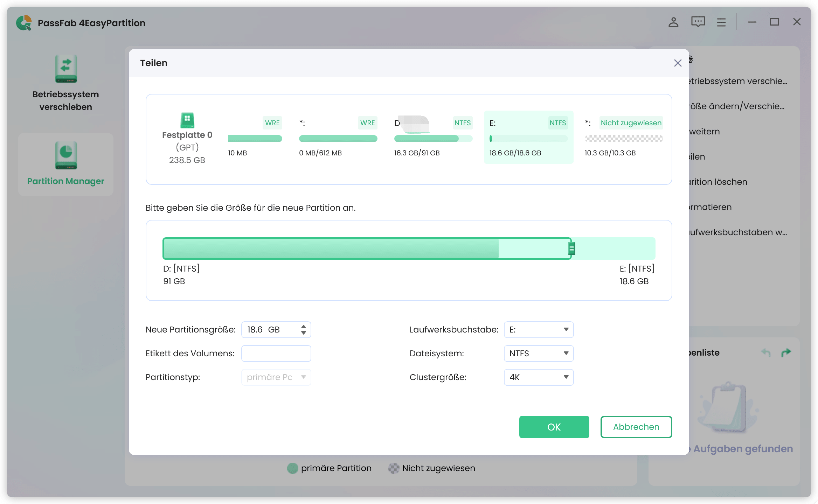Decrease the Neue Partitionsgröße value with the down arrow
The width and height of the screenshot is (818, 504).
tap(304, 333)
